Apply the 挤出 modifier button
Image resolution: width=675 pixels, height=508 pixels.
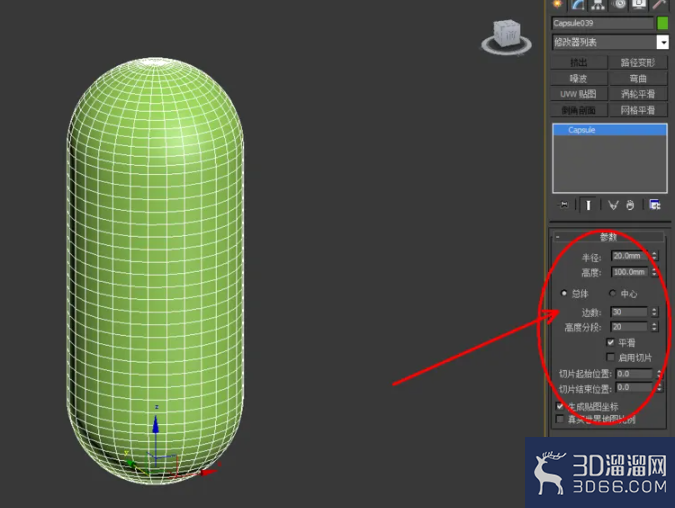579,63
